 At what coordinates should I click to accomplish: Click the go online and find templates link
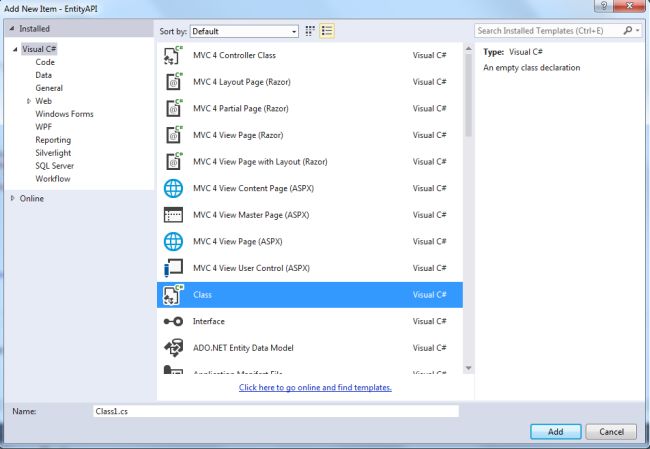[x=315, y=387]
